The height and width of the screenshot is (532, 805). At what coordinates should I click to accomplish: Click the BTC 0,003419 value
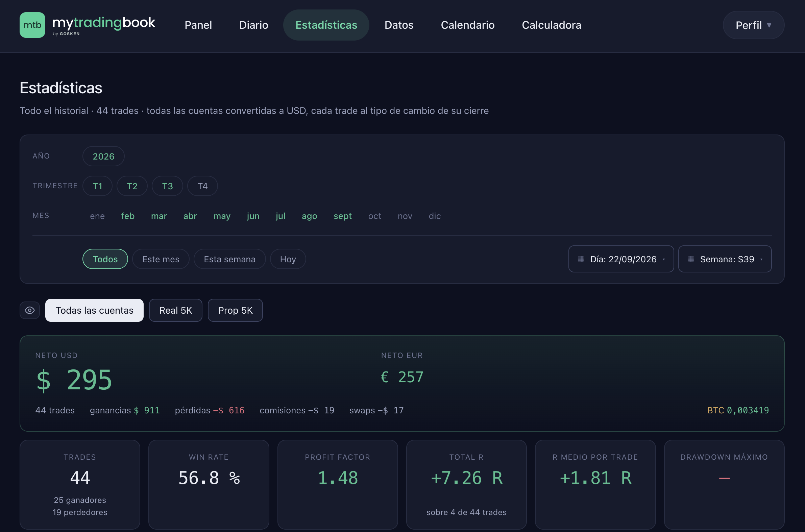(738, 411)
